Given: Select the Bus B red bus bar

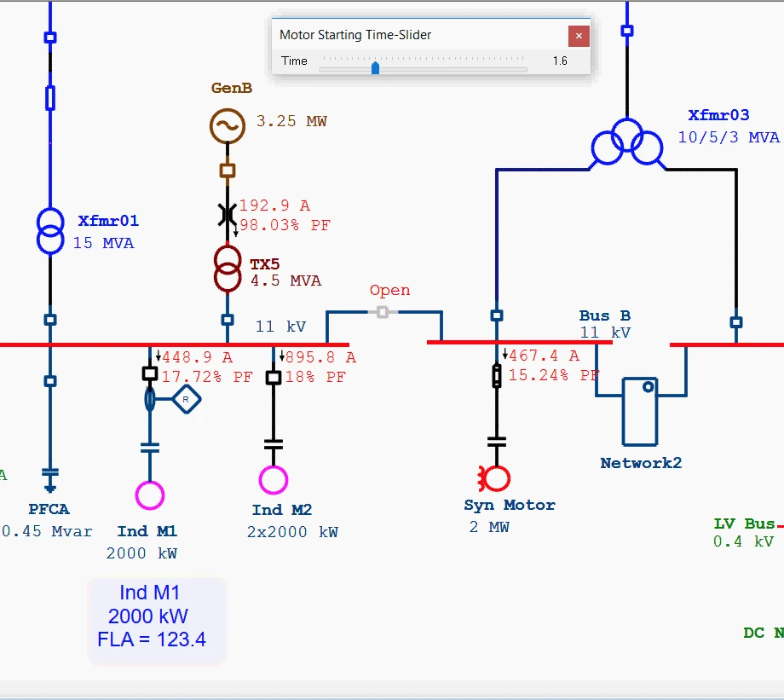Looking at the screenshot, I should point(520,342).
